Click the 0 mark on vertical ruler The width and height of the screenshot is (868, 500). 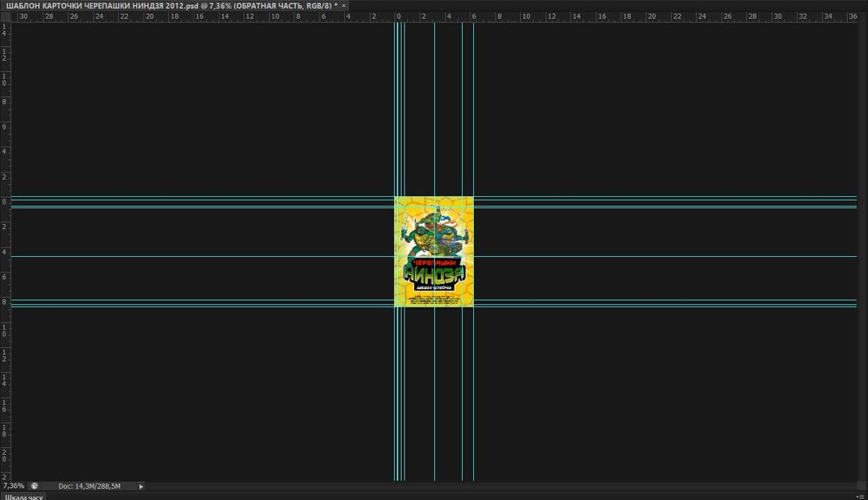coord(4,202)
